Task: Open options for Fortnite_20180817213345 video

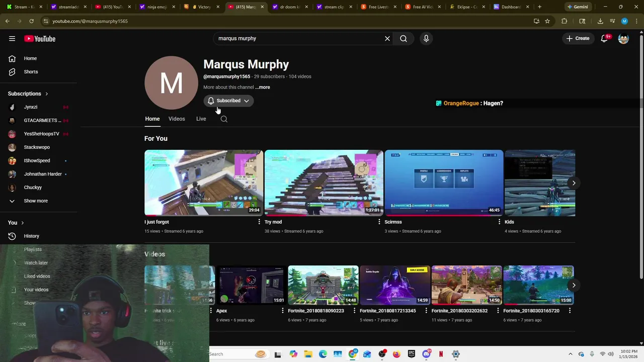Action: 426,311
